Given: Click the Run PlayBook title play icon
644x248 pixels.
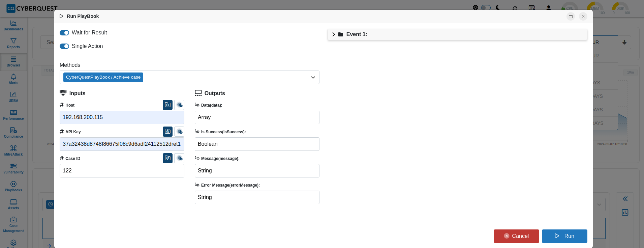Looking at the screenshot, I should click(x=61, y=16).
